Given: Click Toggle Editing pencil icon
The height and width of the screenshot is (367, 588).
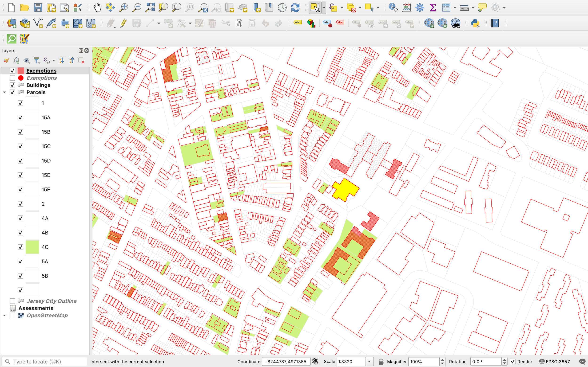Looking at the screenshot, I should [x=123, y=23].
